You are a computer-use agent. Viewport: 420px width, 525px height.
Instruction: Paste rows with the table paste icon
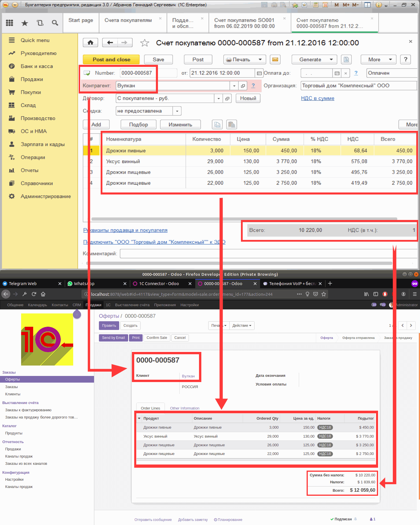click(231, 124)
